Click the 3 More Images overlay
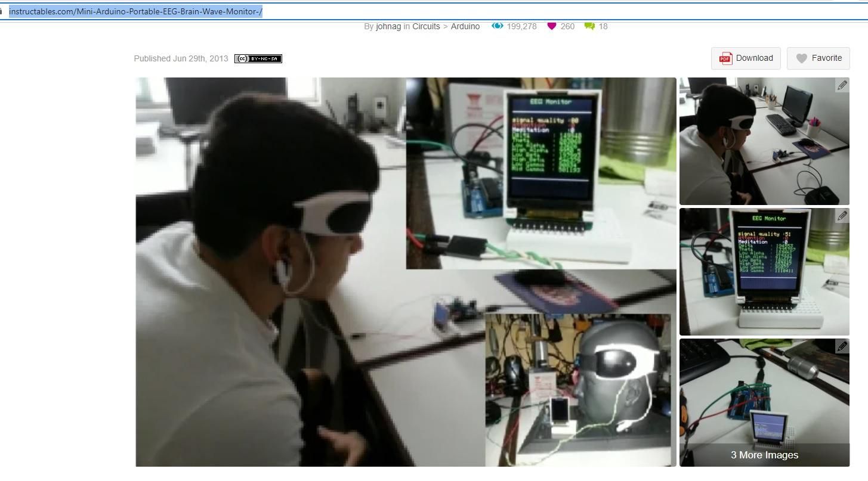The image size is (868, 481). pyautogui.click(x=764, y=455)
